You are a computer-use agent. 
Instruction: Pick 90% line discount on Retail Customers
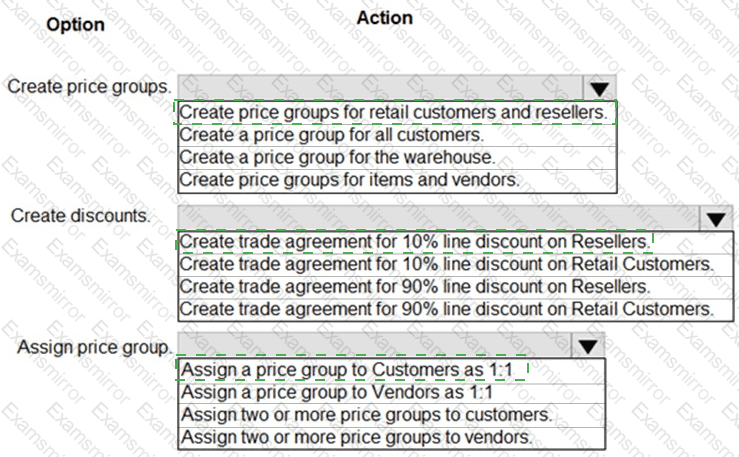[x=446, y=310]
